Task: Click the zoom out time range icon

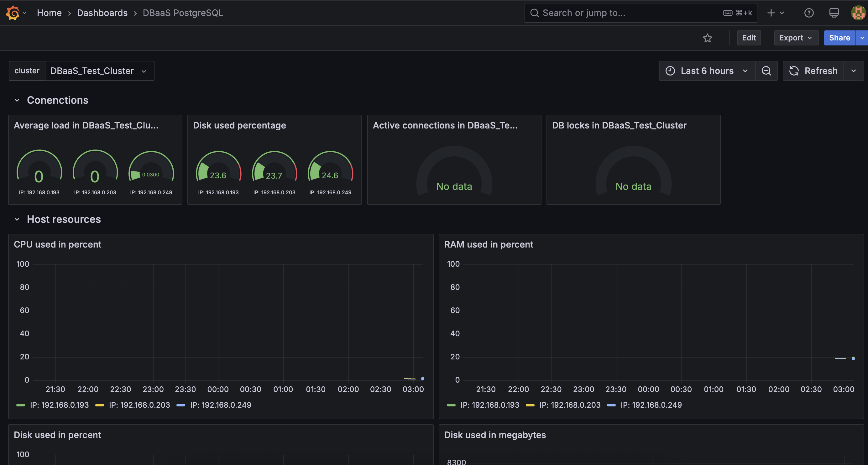Action: click(766, 71)
